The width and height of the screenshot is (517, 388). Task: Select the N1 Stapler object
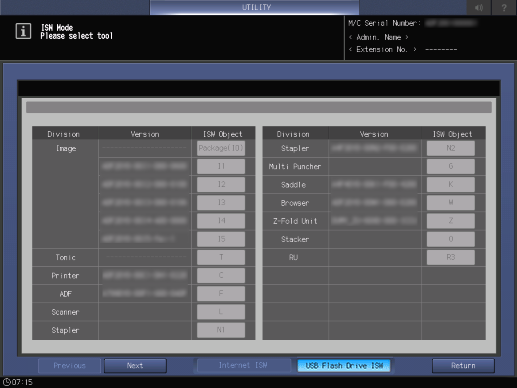221,330
